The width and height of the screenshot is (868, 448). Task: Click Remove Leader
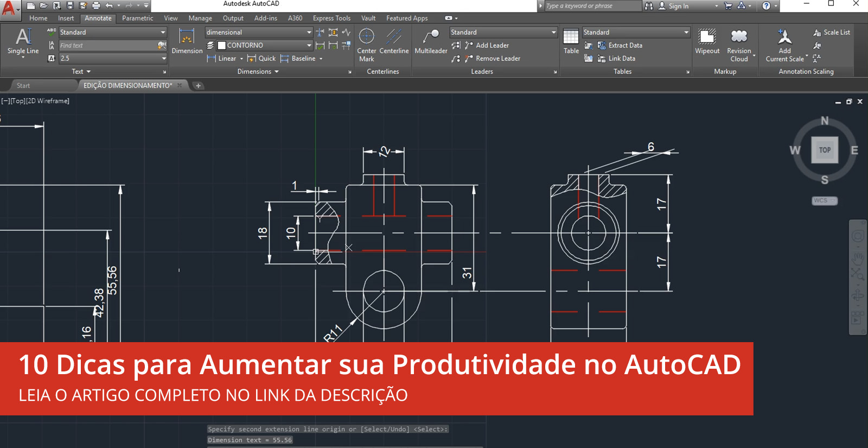pos(492,59)
